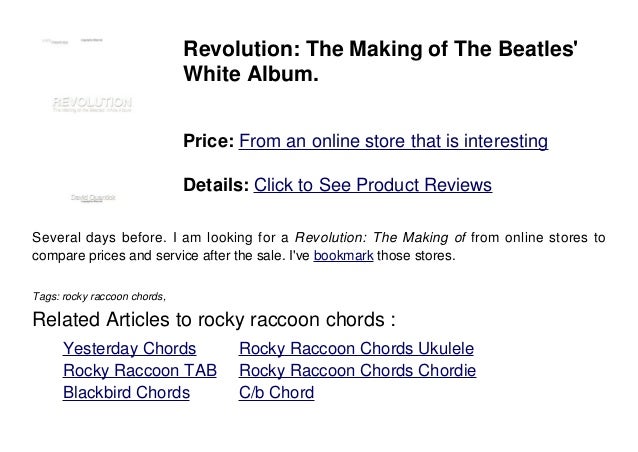Open Rocky Raccoon Chords Ukulele article
This screenshot has width=638, height=452.
(x=356, y=349)
